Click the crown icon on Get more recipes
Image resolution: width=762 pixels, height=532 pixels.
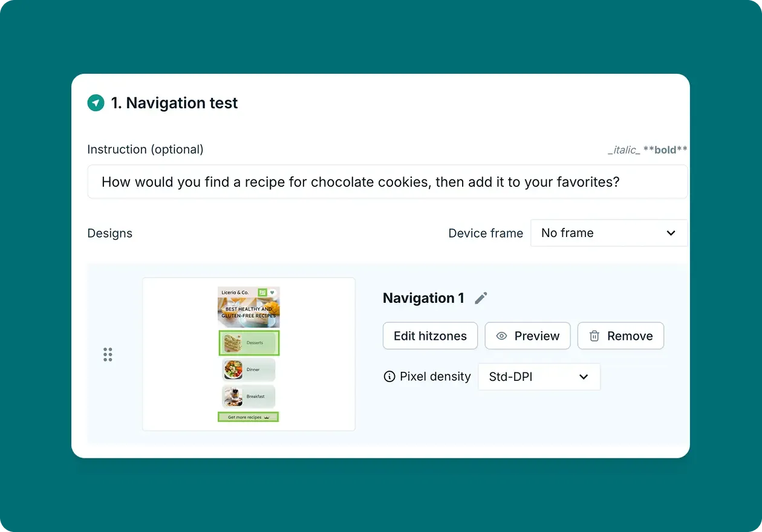(267, 417)
